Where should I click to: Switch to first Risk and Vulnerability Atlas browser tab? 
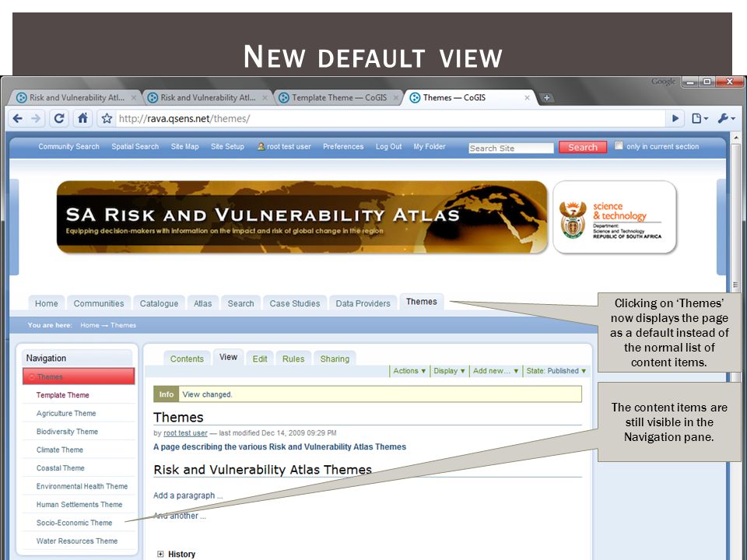tap(76, 98)
